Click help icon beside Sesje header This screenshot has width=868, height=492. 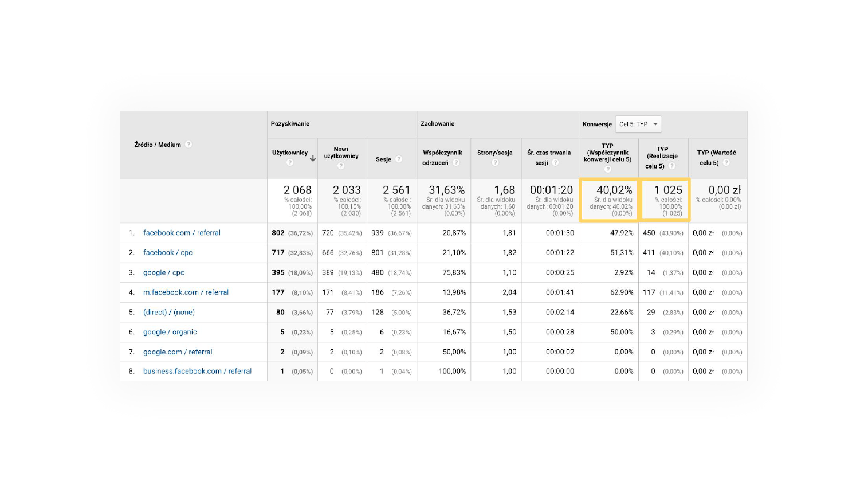click(399, 159)
